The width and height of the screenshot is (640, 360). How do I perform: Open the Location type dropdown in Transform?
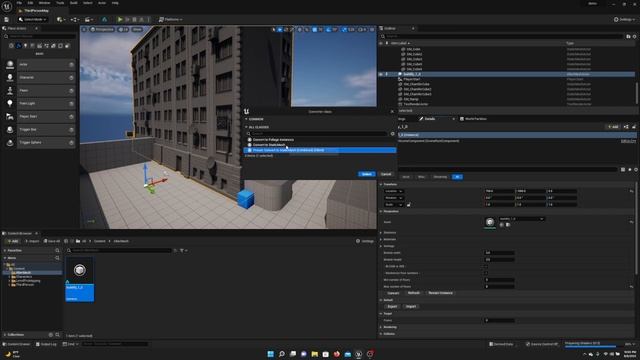[x=393, y=191]
